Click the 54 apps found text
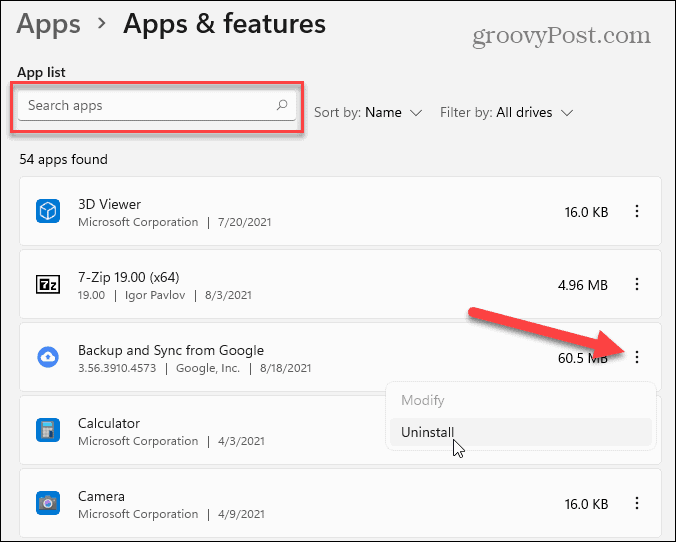The height and width of the screenshot is (542, 676). (63, 160)
